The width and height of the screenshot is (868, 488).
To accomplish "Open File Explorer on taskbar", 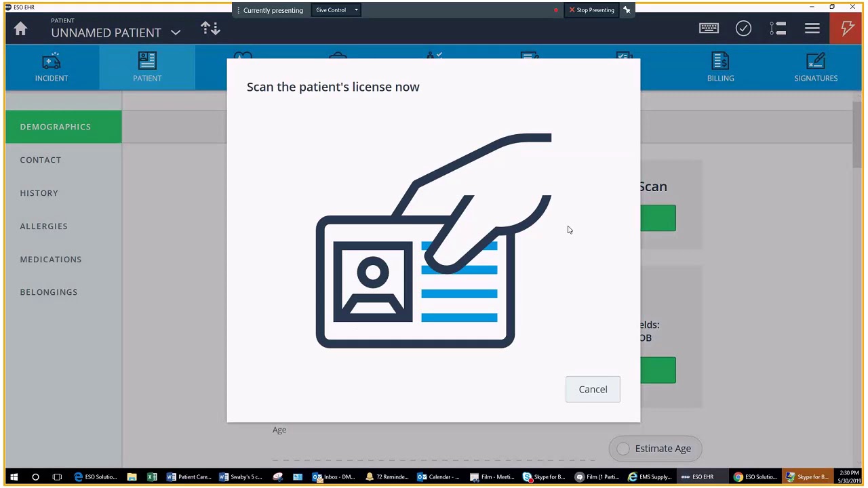I will 132,477.
